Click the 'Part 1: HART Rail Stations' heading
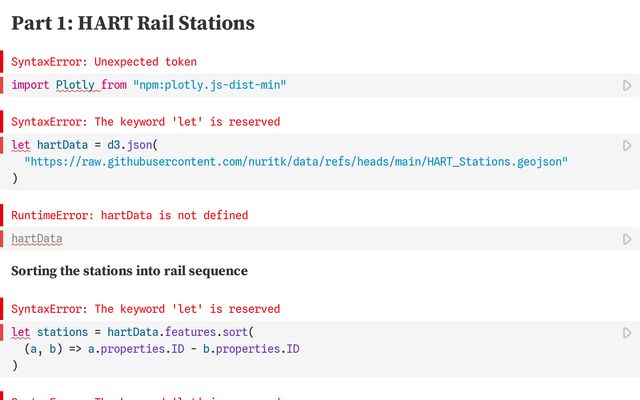 coord(133,23)
